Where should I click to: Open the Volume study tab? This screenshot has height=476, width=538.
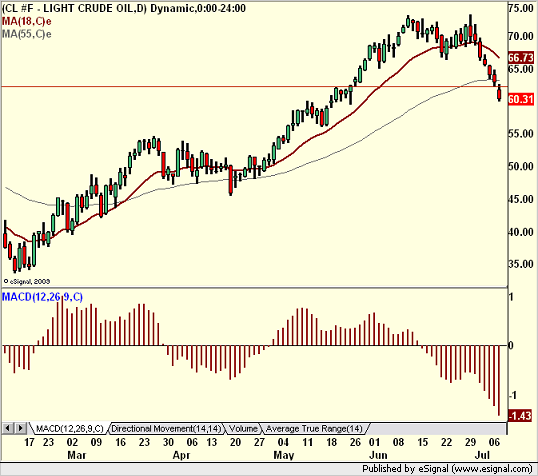pyautogui.click(x=243, y=429)
